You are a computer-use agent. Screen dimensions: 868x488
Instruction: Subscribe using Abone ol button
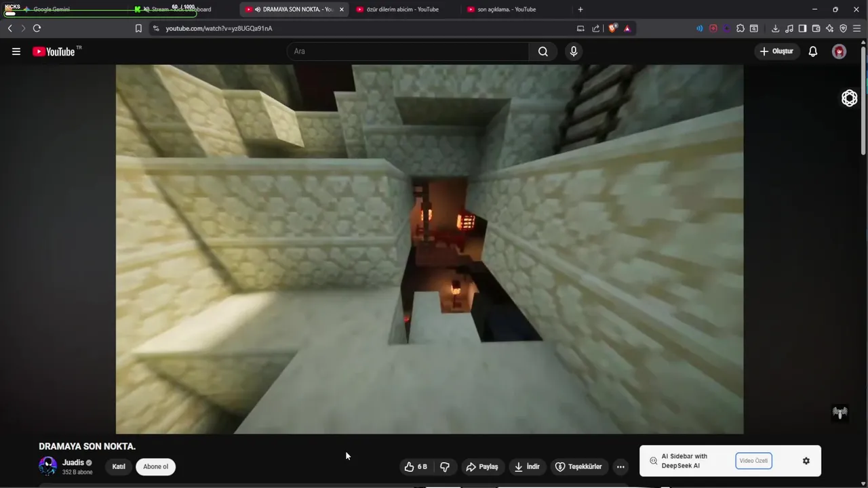[155, 466]
